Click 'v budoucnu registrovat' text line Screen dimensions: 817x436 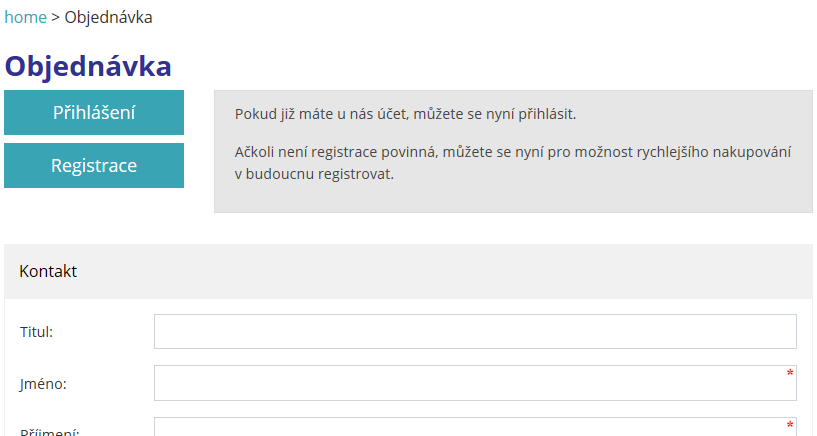tap(314, 174)
